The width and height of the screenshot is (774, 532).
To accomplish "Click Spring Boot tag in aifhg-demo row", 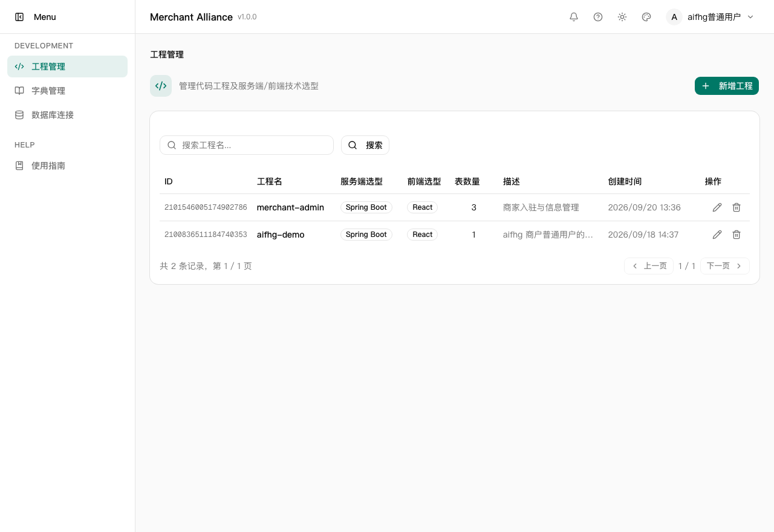I will click(x=366, y=235).
